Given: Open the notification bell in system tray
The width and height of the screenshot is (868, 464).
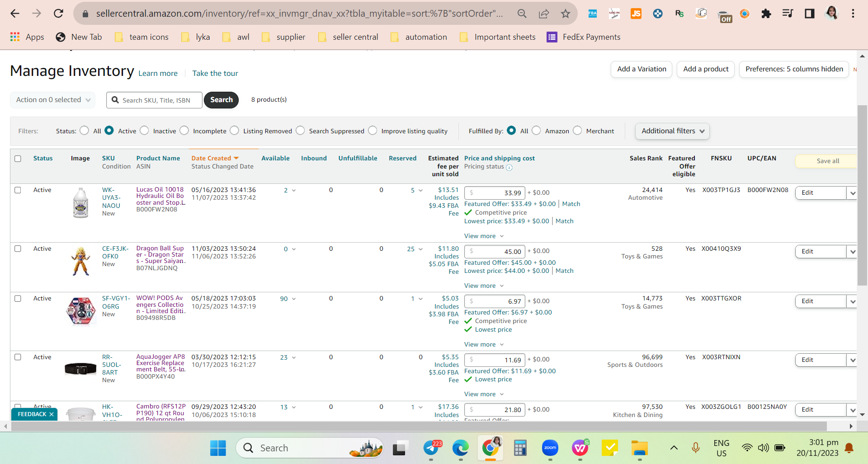Looking at the screenshot, I should 849,448.
